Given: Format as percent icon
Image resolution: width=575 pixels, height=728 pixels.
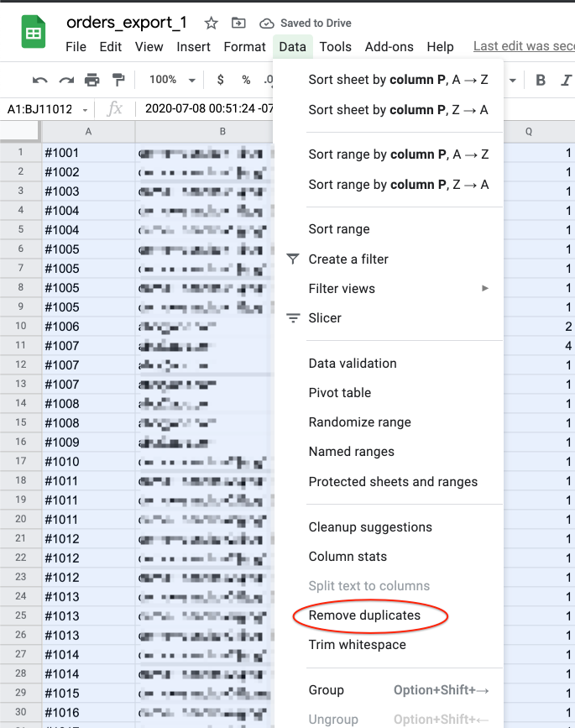Looking at the screenshot, I should point(247,80).
